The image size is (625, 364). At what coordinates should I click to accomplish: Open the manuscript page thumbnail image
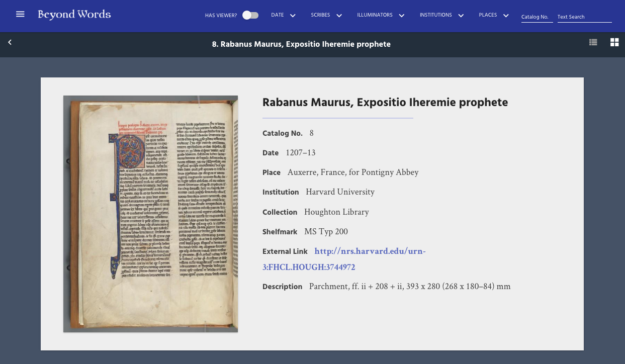click(150, 214)
